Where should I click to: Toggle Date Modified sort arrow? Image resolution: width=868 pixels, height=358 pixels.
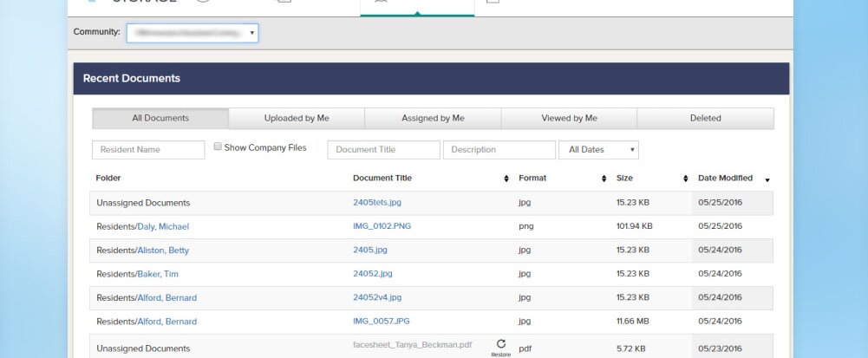pos(767,179)
